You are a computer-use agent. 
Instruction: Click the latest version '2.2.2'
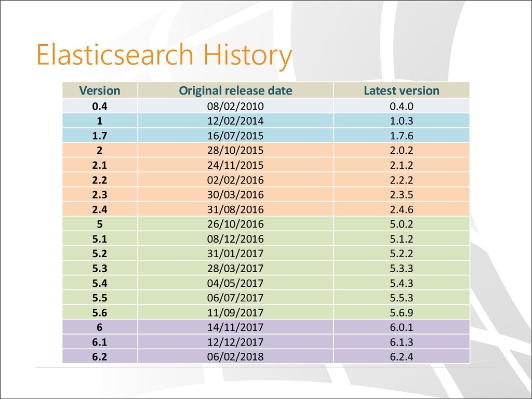tap(402, 180)
